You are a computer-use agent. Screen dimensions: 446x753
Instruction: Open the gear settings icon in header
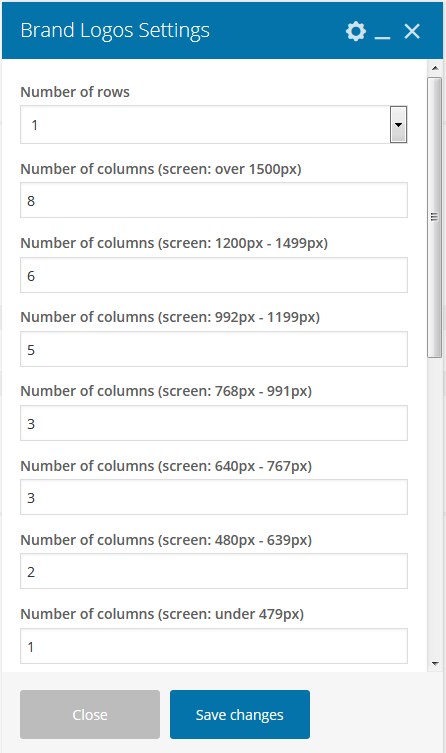(356, 31)
